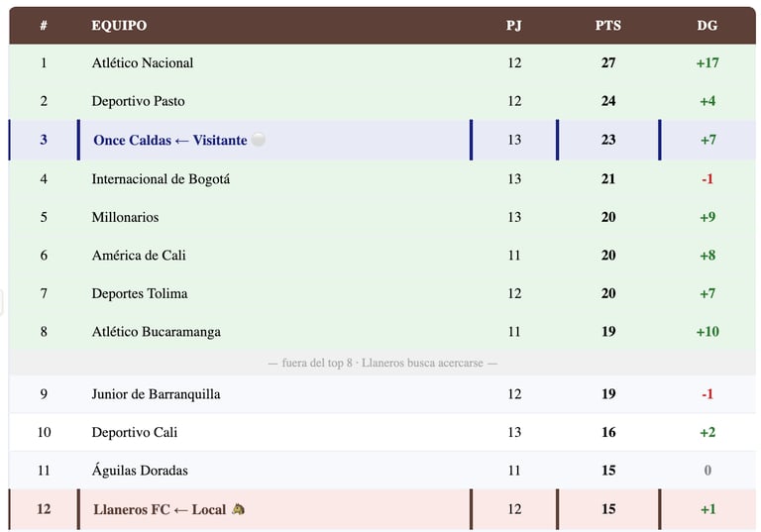
Task: Click the # rank column header
Action: point(44,26)
